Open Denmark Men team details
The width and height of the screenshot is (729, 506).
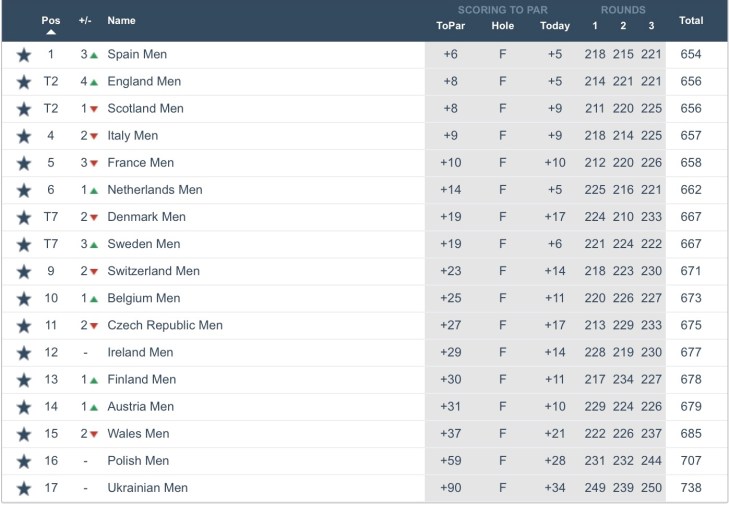[146, 217]
